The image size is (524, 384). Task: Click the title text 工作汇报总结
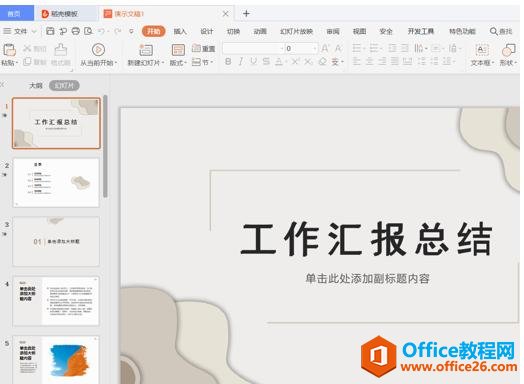click(367, 239)
